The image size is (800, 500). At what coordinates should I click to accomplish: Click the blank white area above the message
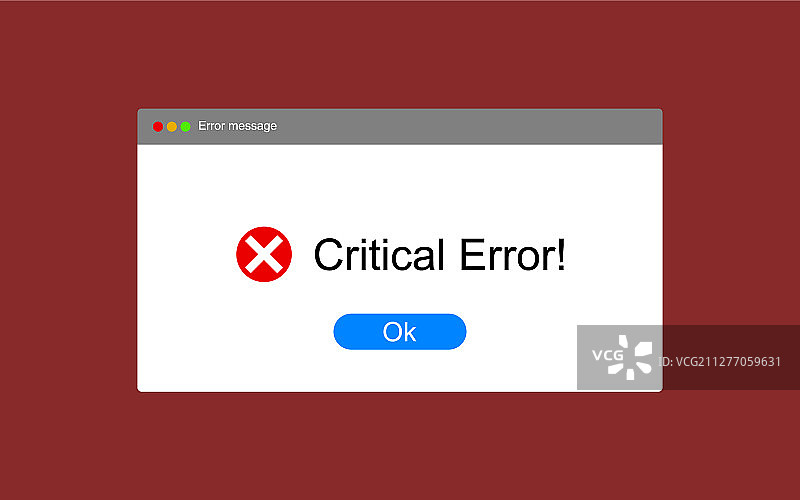(x=399, y=184)
